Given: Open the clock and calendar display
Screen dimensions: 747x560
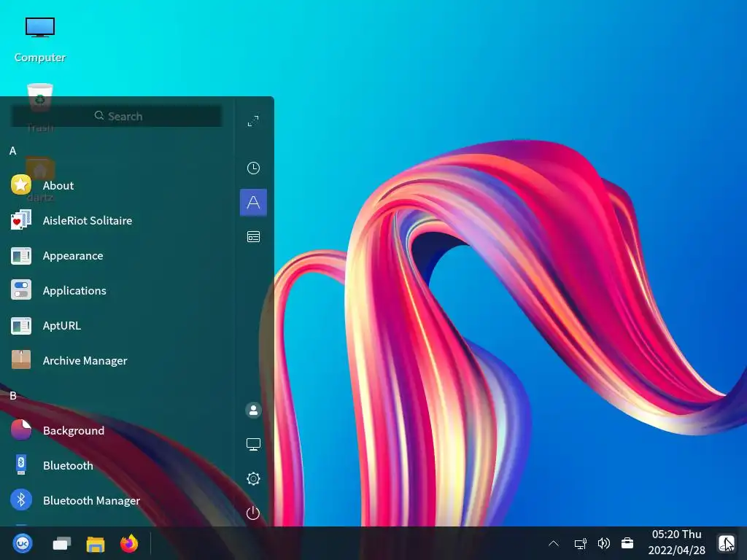Looking at the screenshot, I should pos(676,542).
